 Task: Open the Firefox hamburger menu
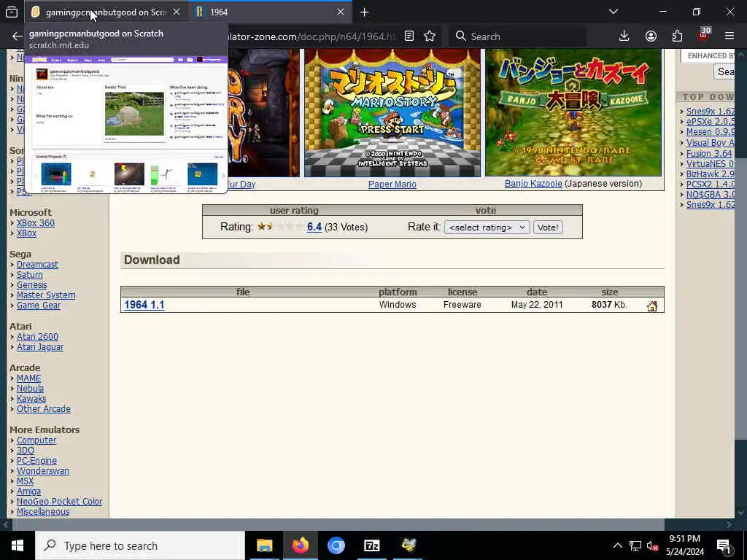(x=729, y=36)
